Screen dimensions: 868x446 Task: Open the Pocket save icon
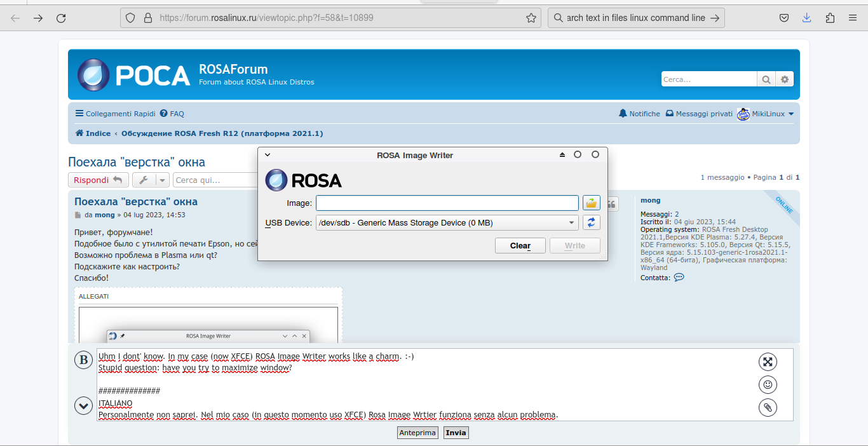(x=785, y=18)
